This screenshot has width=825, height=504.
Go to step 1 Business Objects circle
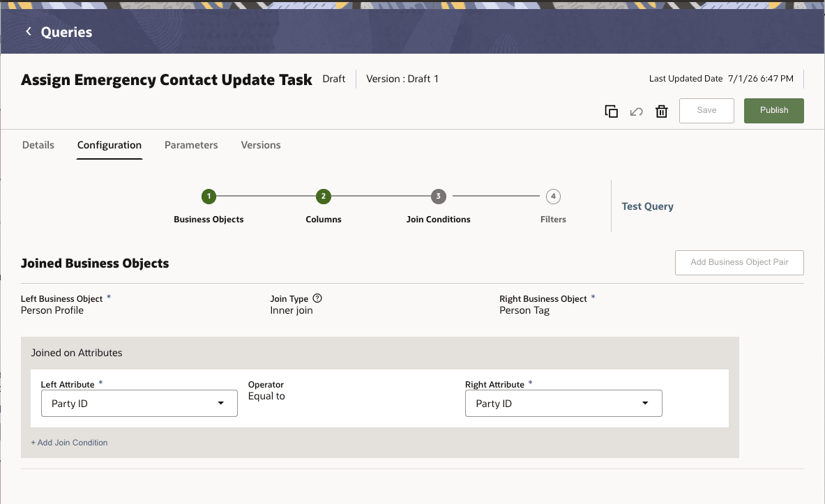coord(209,197)
